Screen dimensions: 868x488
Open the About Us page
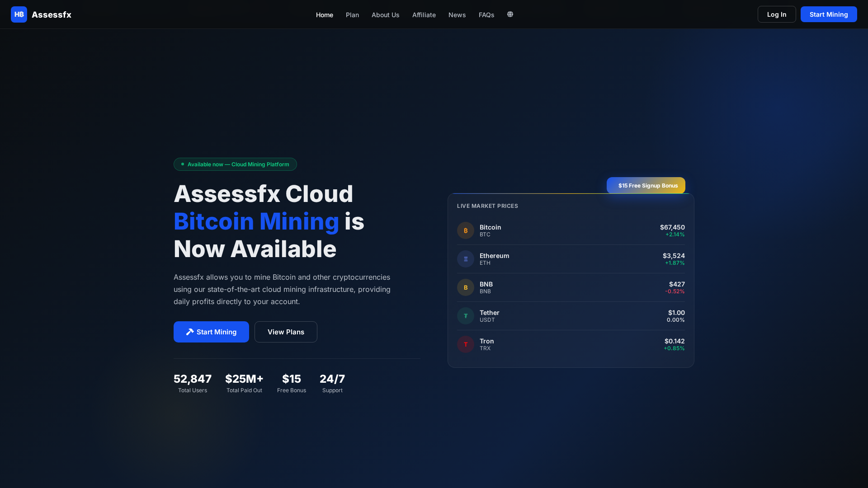tap(385, 15)
